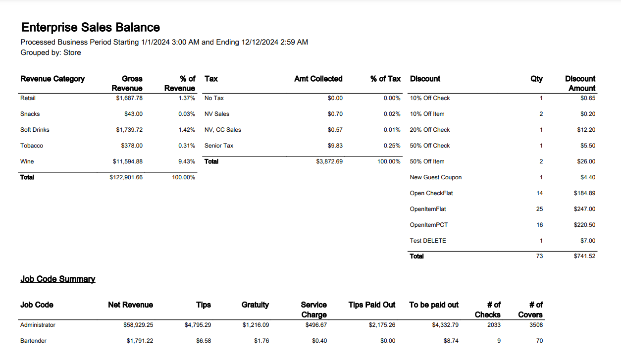Click the Discount Amount column header

point(580,83)
